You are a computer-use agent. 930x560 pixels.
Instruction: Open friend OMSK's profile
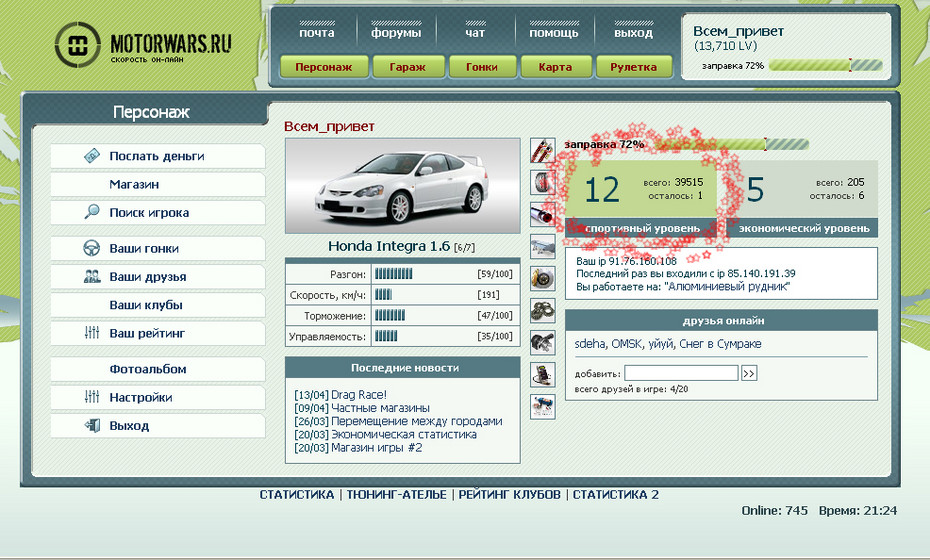(625, 344)
